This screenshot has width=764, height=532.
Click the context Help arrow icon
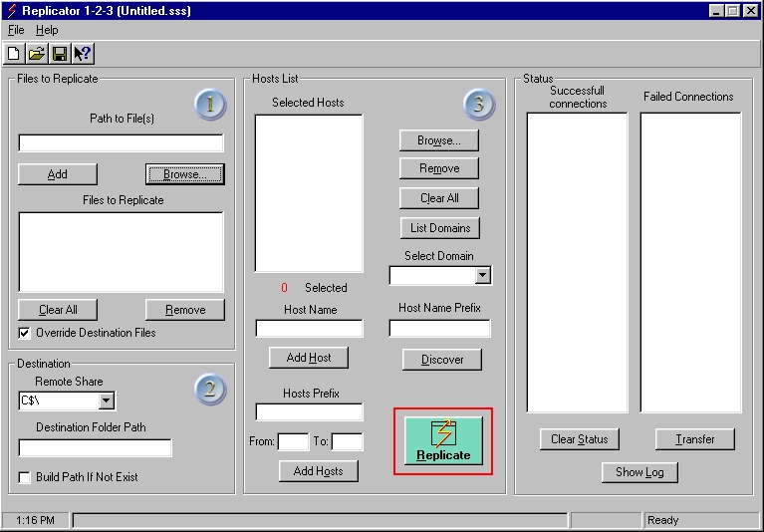click(x=83, y=53)
